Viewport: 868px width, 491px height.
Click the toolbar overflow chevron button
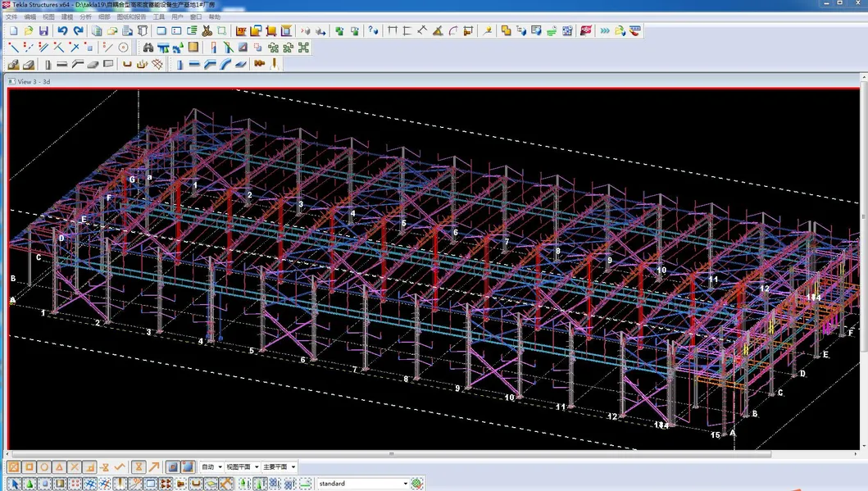point(605,30)
